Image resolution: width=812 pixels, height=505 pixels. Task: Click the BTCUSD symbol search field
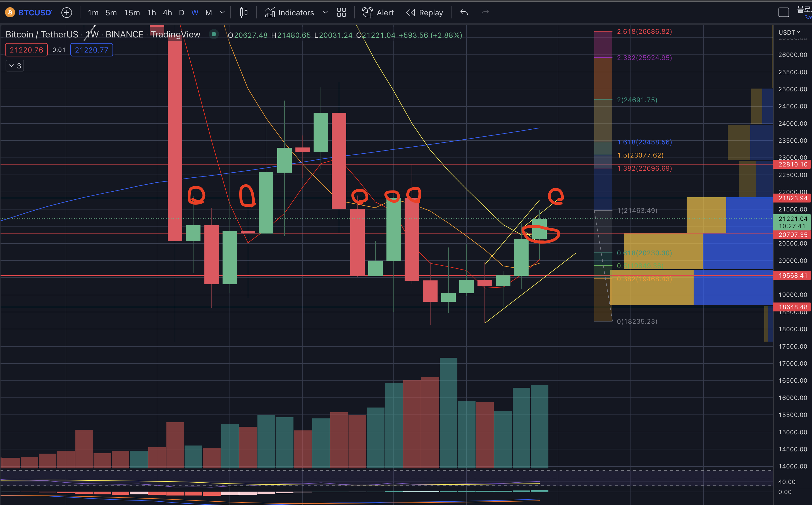[35, 13]
